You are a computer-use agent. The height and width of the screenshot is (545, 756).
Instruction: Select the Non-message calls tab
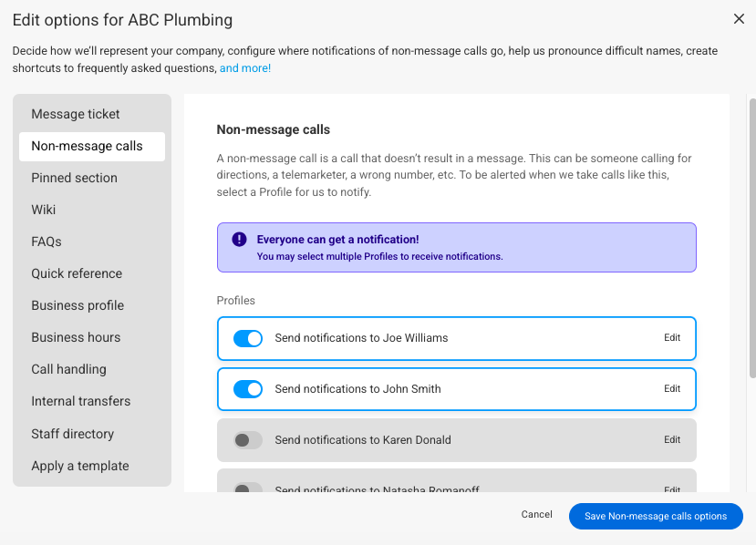[87, 146]
